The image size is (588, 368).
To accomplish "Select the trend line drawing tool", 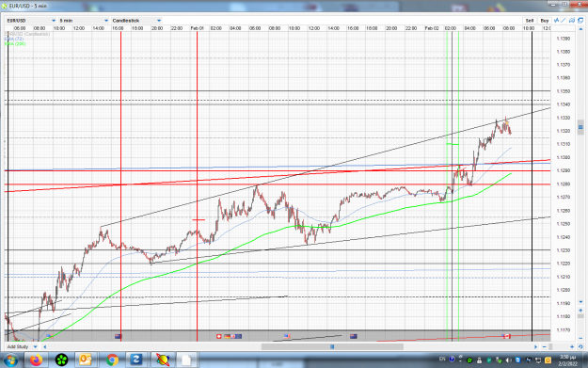I will (x=564, y=21).
